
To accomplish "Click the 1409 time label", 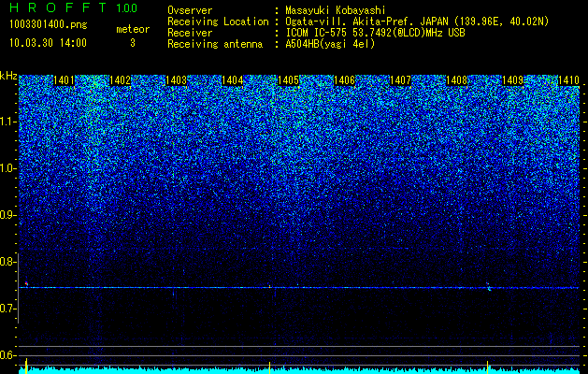I will [x=513, y=80].
